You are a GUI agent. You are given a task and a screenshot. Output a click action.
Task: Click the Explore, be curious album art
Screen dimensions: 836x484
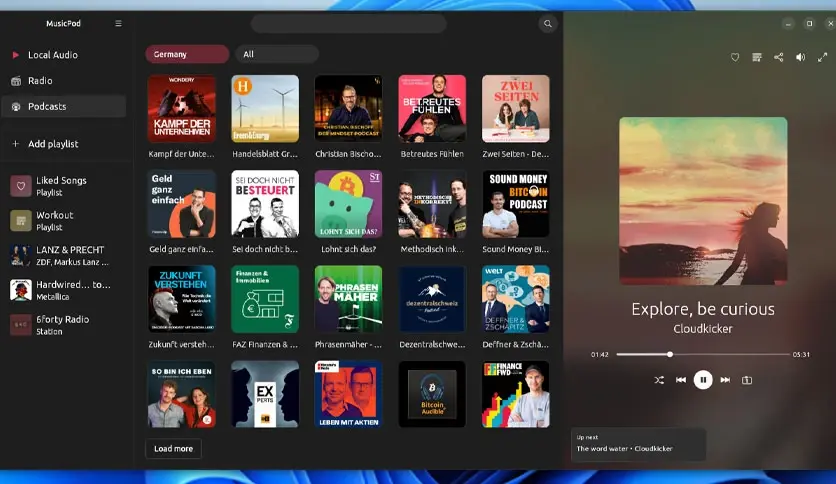tap(703, 201)
